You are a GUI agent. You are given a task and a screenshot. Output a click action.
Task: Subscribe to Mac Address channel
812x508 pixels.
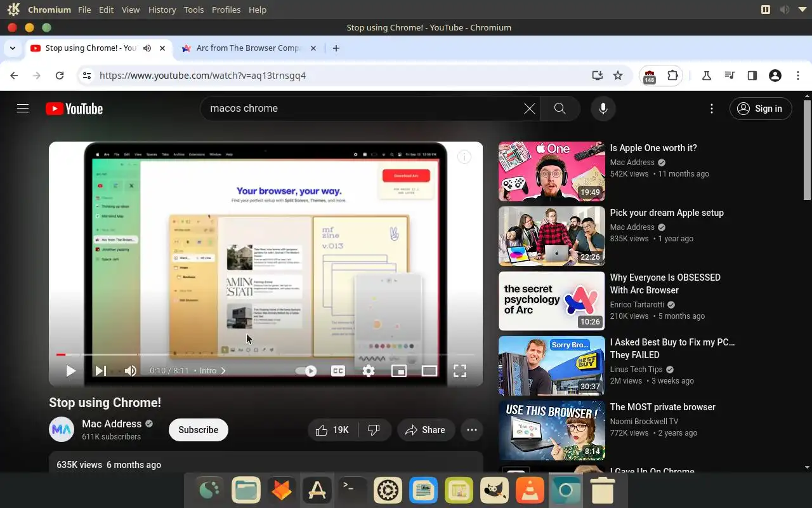(x=198, y=430)
